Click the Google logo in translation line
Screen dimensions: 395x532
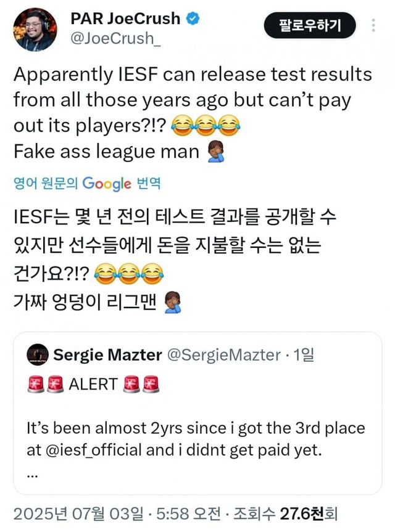pos(107,183)
